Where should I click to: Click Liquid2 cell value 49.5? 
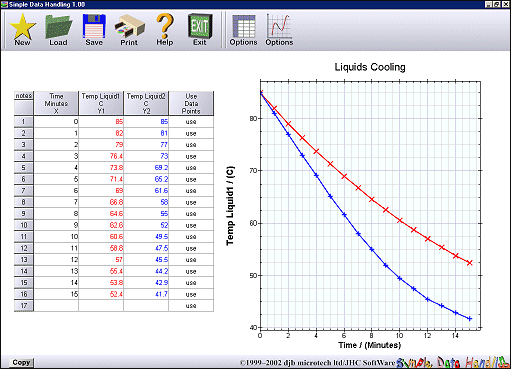click(x=146, y=237)
